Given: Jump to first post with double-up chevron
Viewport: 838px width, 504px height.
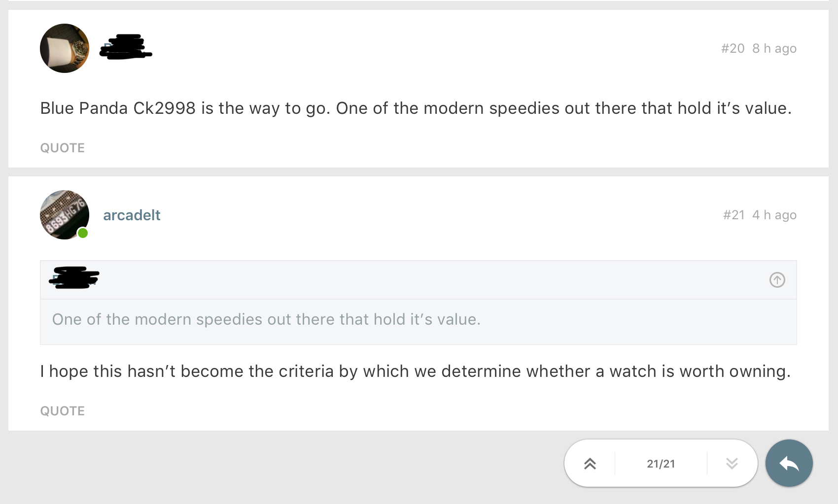Looking at the screenshot, I should pyautogui.click(x=590, y=464).
